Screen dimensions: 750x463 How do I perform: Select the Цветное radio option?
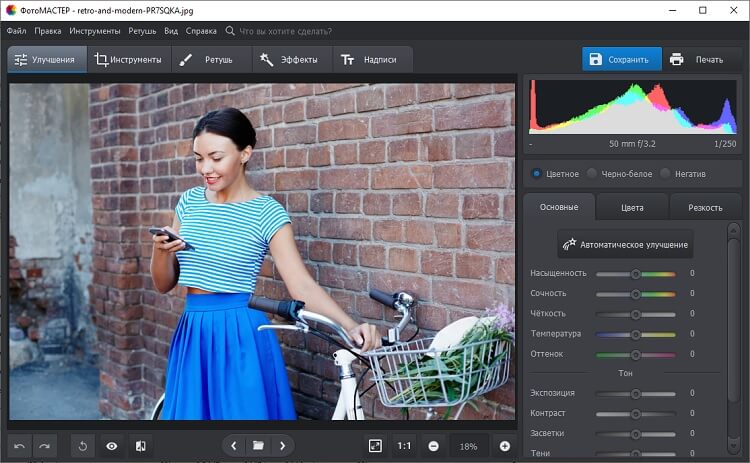point(537,174)
